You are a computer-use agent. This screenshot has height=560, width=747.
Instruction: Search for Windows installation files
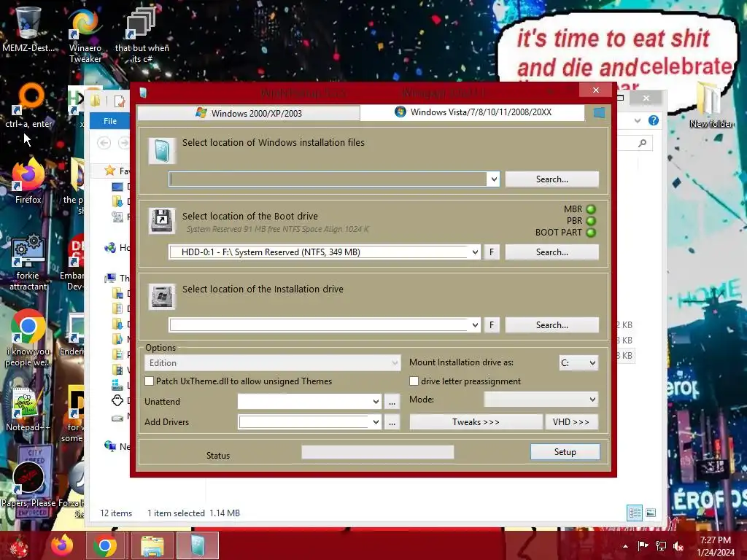click(x=551, y=179)
